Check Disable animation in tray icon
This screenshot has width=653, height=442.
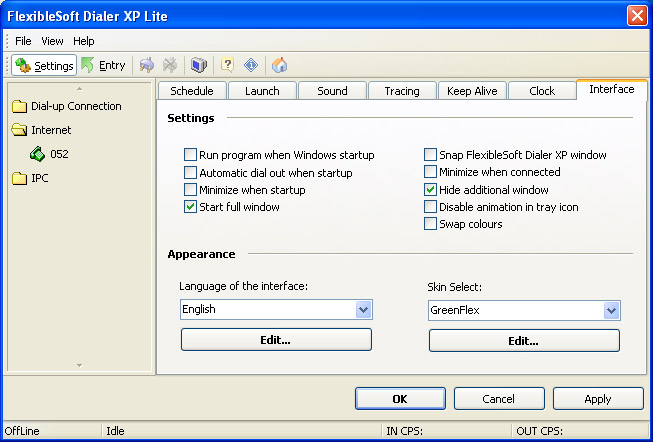point(430,207)
